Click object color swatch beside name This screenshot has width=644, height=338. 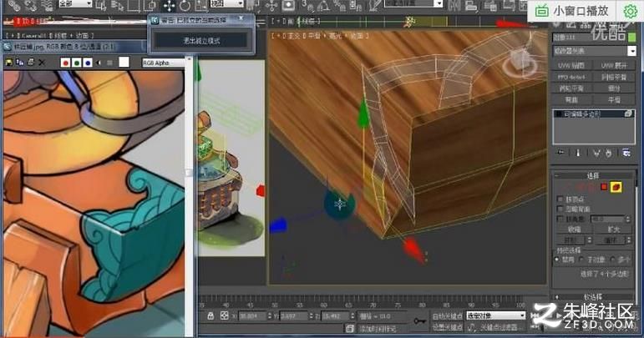(632, 38)
